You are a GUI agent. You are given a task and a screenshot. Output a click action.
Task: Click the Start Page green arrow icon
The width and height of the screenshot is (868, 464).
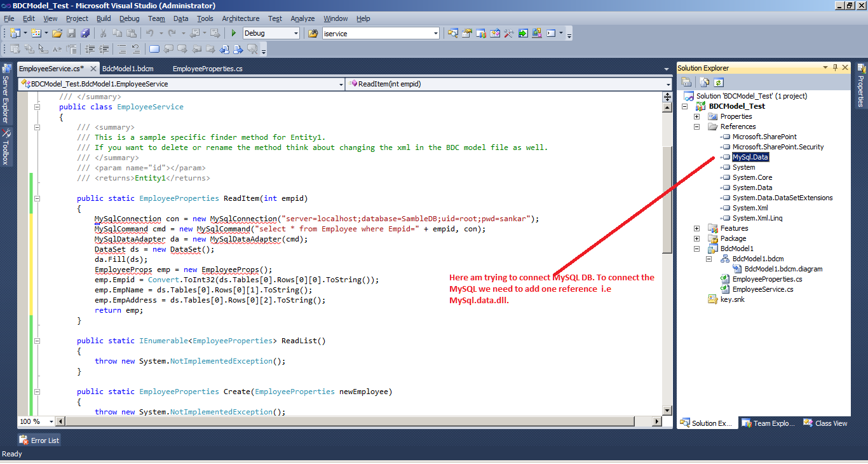(522, 33)
